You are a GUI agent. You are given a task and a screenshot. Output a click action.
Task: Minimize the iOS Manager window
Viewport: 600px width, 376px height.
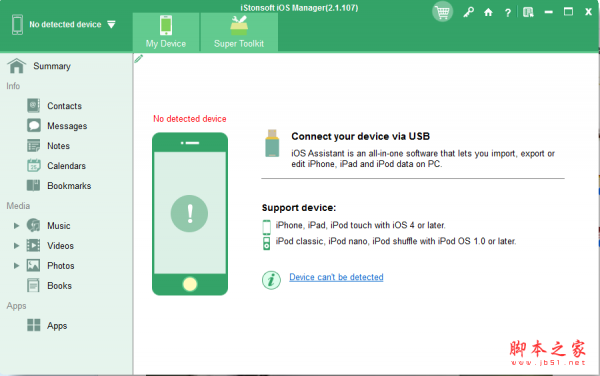point(549,12)
